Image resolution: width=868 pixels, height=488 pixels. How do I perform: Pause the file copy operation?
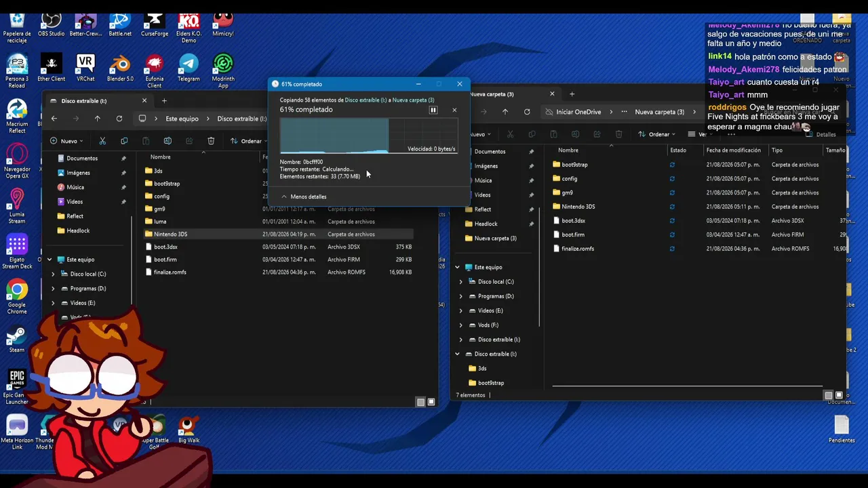click(x=433, y=110)
